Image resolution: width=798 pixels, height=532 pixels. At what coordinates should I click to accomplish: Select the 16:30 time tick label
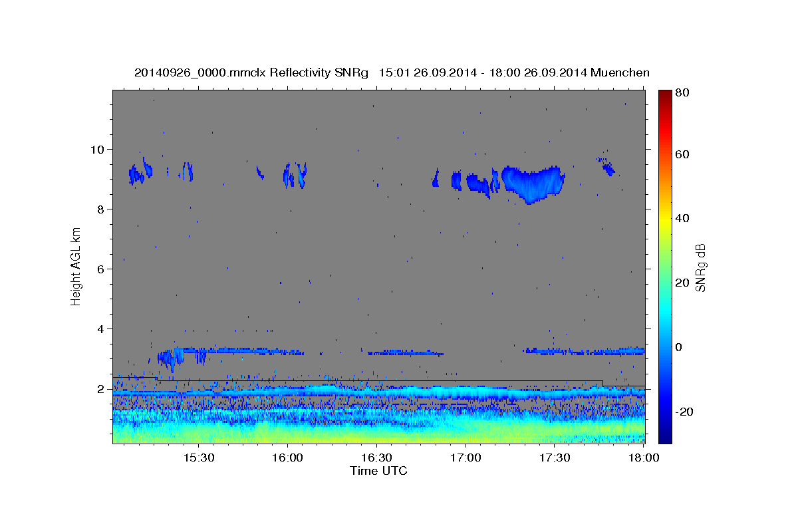click(x=376, y=458)
